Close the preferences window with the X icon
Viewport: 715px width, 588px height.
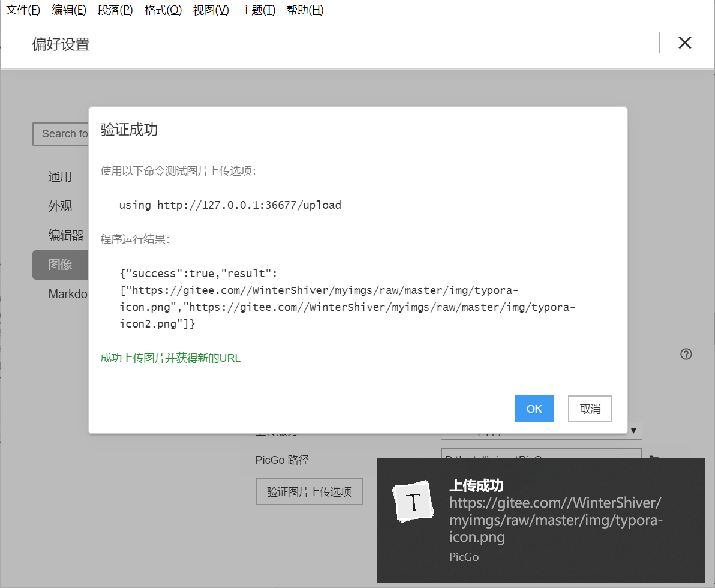point(684,43)
